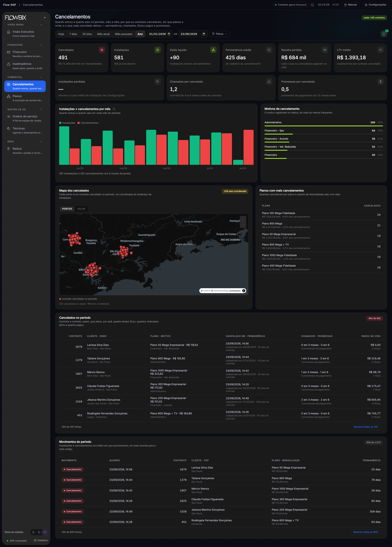Open calendar picker for start date 01/01/2026
The width and height of the screenshot is (392, 547).
(x=169, y=34)
